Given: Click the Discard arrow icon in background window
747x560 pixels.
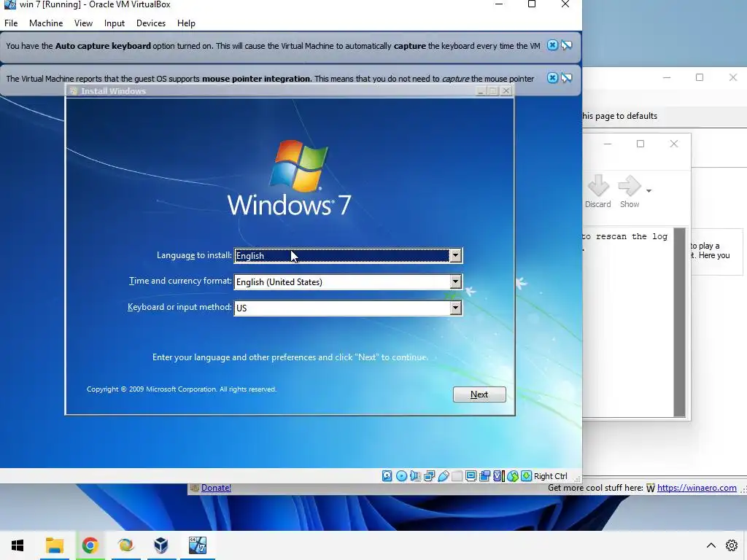Looking at the screenshot, I should pos(598,186).
